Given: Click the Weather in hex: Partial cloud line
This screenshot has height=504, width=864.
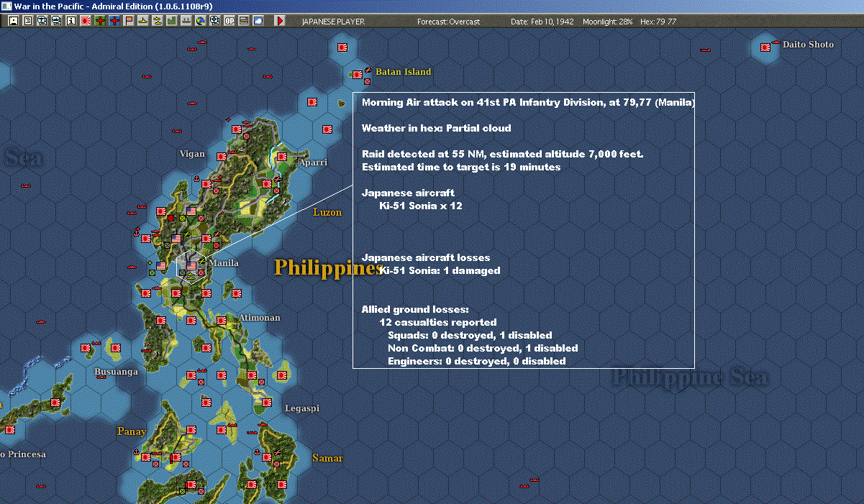Looking at the screenshot, I should 437,128.
